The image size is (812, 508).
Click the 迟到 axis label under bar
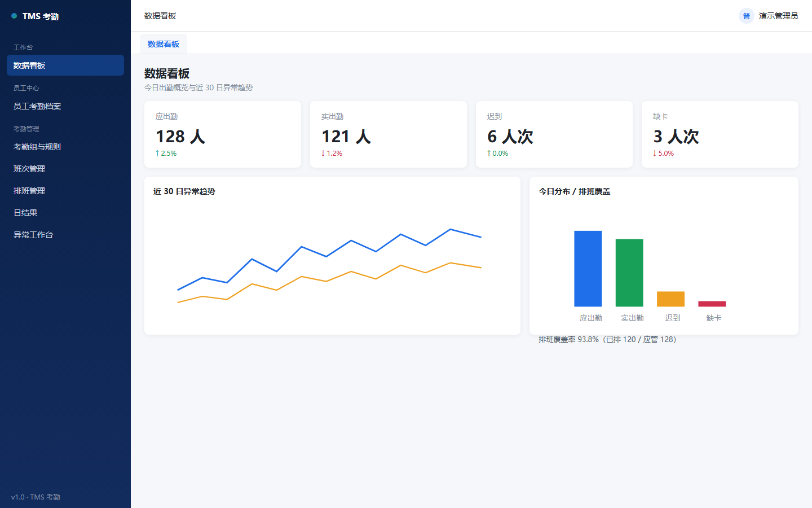tap(673, 318)
